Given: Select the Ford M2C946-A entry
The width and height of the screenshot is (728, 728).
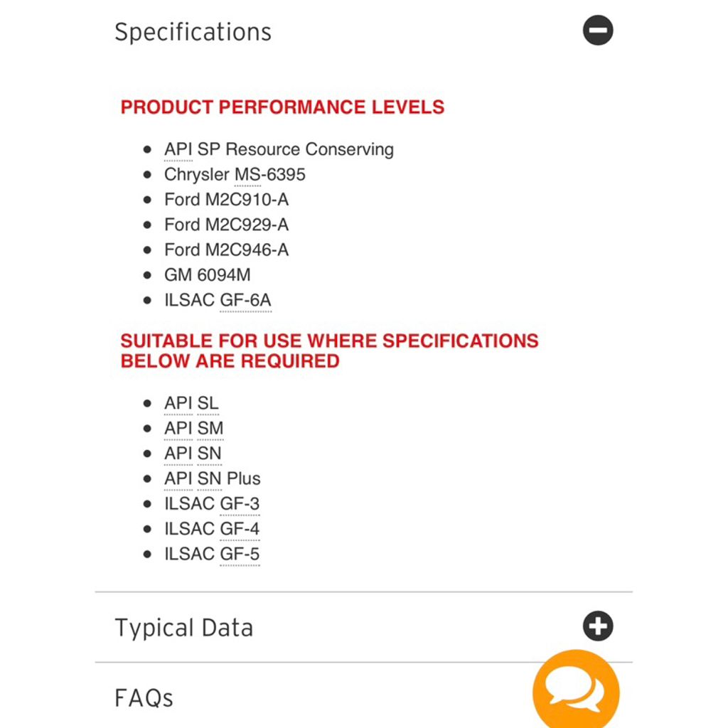Looking at the screenshot, I should pyautogui.click(x=227, y=250).
